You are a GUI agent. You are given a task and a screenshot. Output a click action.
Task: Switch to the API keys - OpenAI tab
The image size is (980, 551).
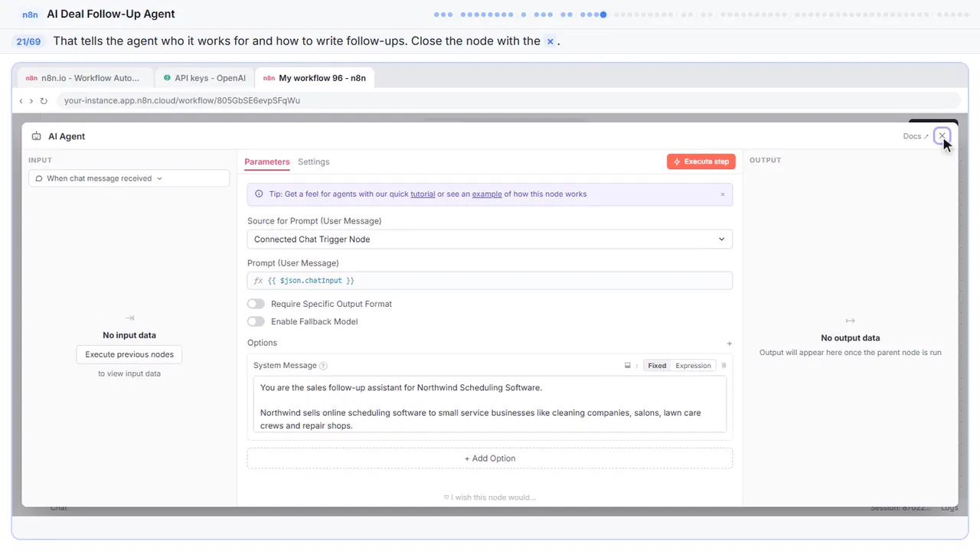[204, 78]
